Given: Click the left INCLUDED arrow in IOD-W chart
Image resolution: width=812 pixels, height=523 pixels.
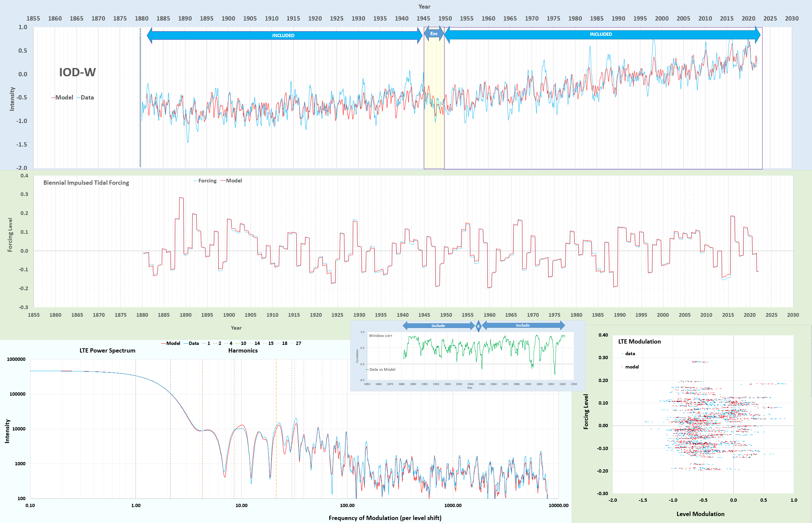Looking at the screenshot, I should click(x=283, y=35).
